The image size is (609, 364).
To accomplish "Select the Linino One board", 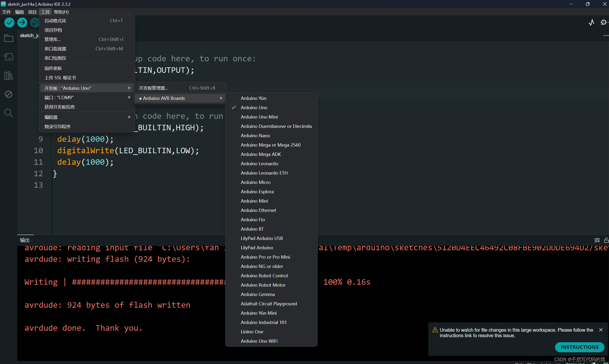I will (271, 332).
